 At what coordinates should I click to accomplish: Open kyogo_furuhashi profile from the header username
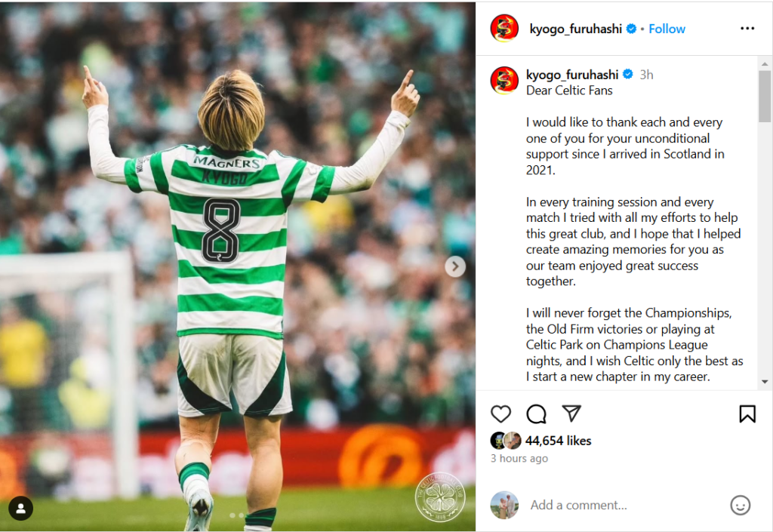[576, 29]
